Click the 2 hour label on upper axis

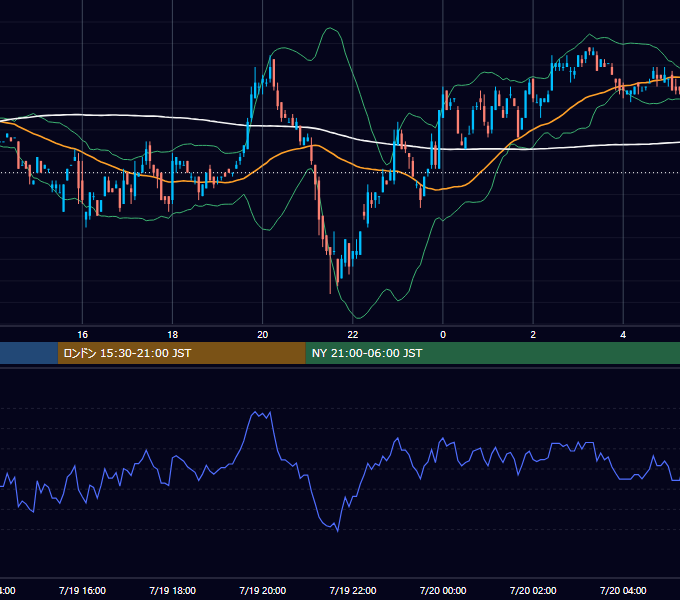(533, 335)
